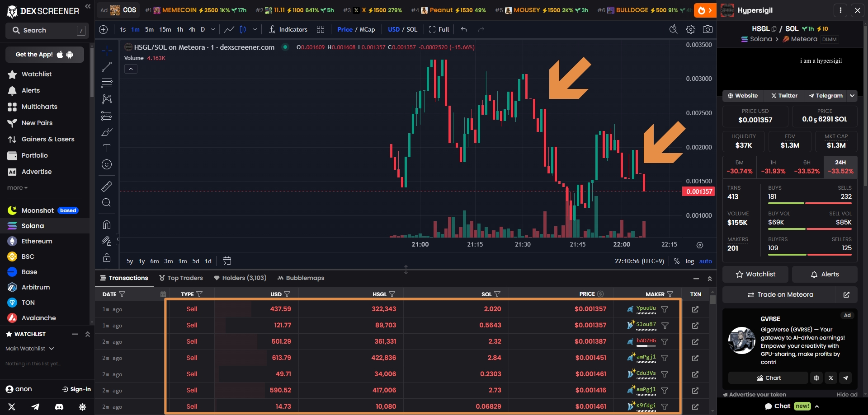Open the token Telegram link
Image resolution: width=868 pixels, height=415 pixels.
[826, 96]
